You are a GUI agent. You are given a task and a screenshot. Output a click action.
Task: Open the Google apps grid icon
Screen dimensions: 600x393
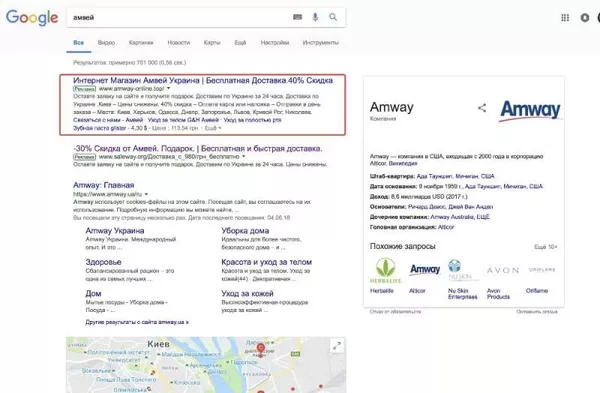tap(565, 17)
